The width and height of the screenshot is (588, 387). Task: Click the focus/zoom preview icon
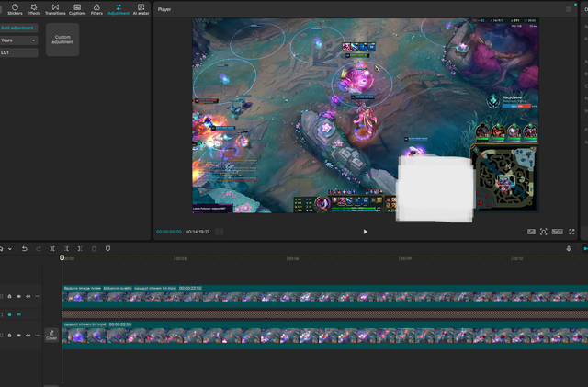pyautogui.click(x=543, y=232)
